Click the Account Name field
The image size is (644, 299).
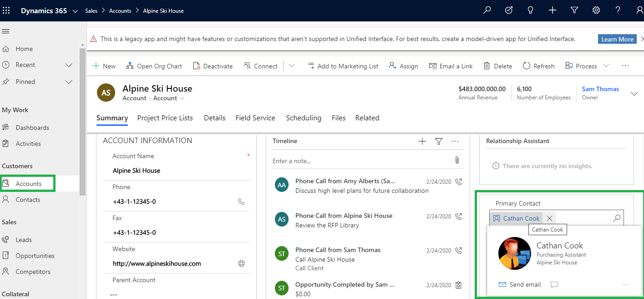coord(181,170)
